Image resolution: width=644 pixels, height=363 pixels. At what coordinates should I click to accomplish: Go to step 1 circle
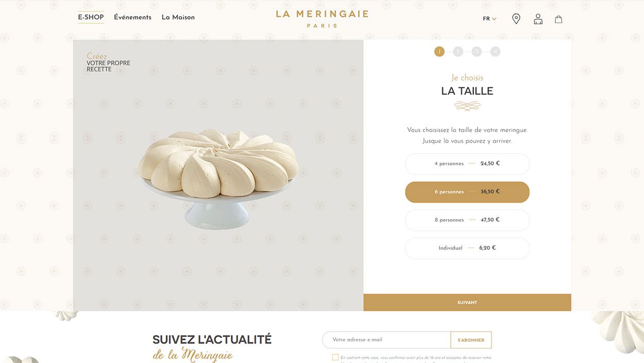(x=439, y=52)
